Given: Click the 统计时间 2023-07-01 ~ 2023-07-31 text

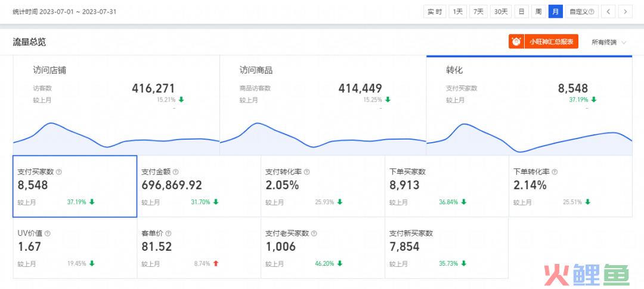Looking at the screenshot, I should (64, 11).
